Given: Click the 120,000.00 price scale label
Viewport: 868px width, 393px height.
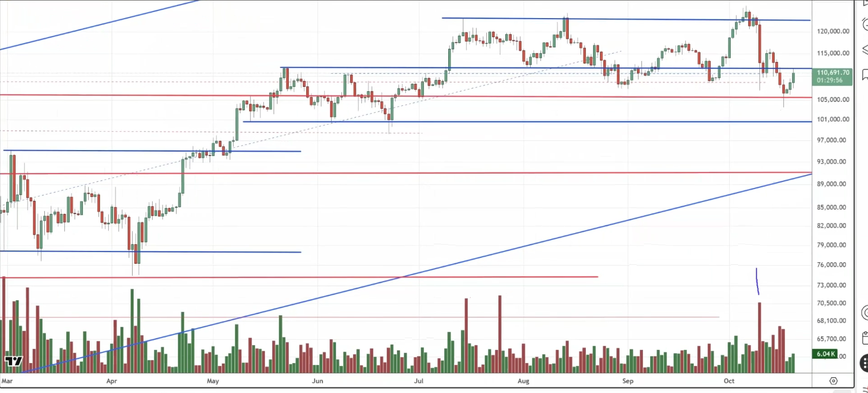Looking at the screenshot, I should [833, 31].
